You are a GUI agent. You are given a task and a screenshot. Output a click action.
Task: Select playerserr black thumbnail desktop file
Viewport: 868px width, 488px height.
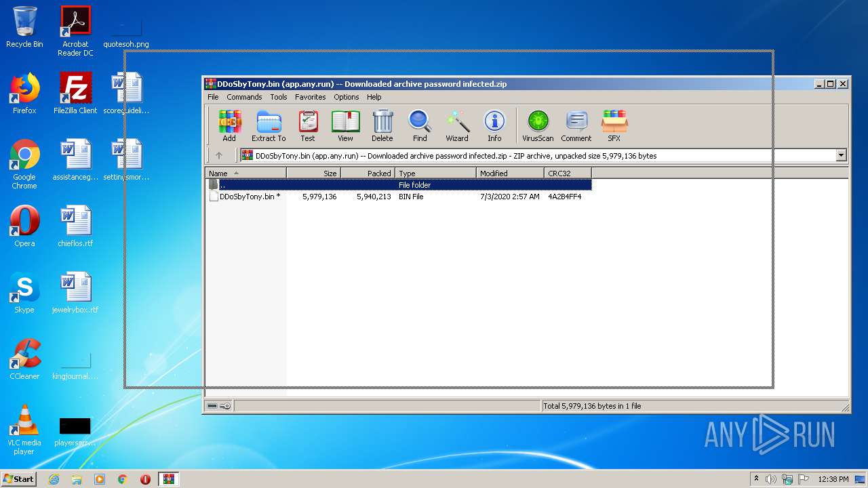click(75, 432)
